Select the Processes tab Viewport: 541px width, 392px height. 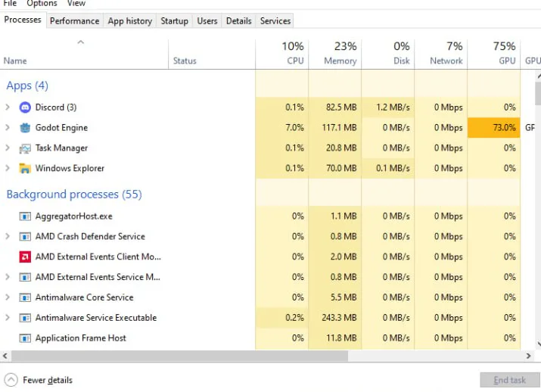pos(23,20)
